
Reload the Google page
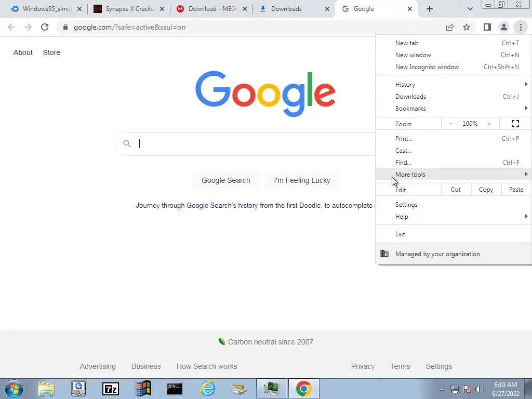pos(45,27)
